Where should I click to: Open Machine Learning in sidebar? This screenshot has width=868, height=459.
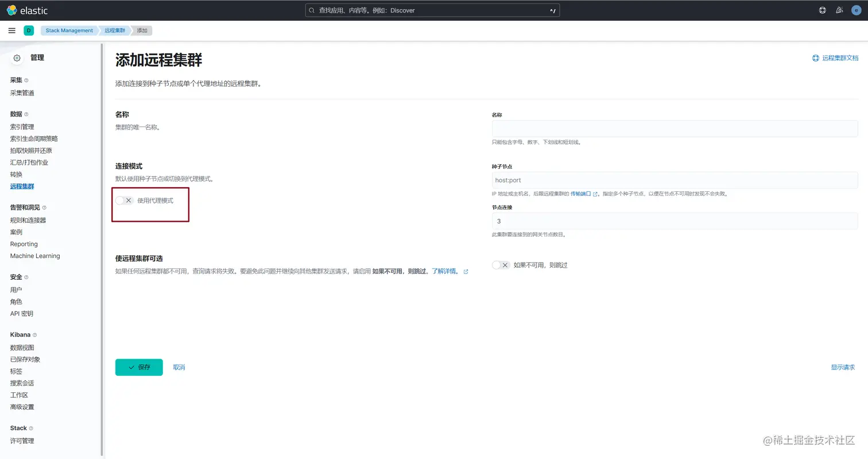coord(35,256)
